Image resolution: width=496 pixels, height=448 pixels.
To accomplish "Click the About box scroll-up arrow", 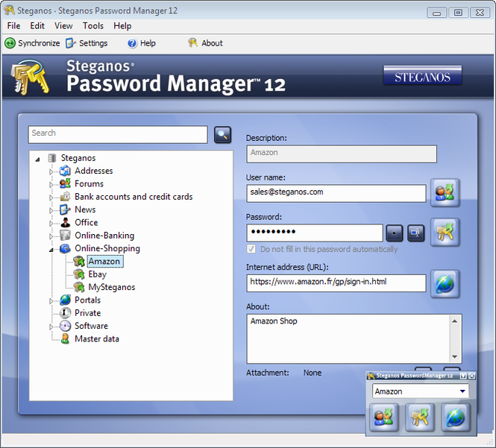I will [454, 321].
